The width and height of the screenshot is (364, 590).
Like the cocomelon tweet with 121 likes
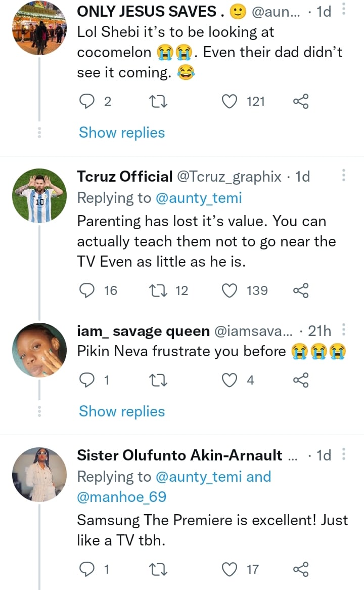[x=230, y=102]
